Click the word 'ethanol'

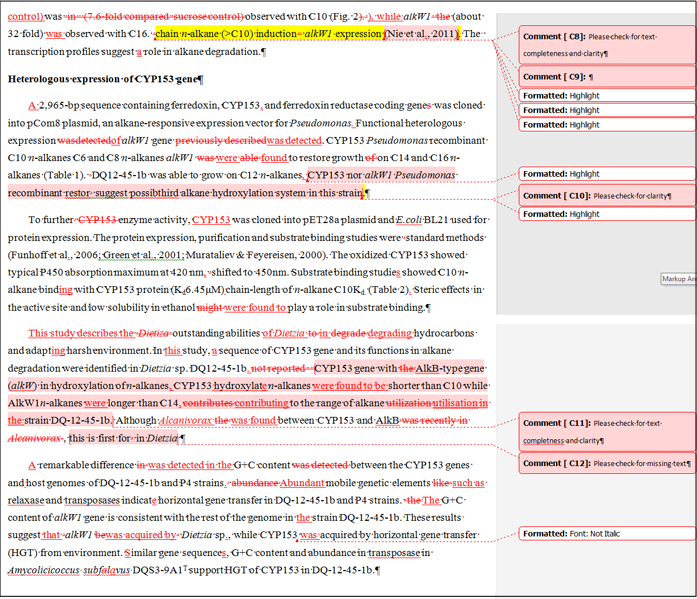179,307
